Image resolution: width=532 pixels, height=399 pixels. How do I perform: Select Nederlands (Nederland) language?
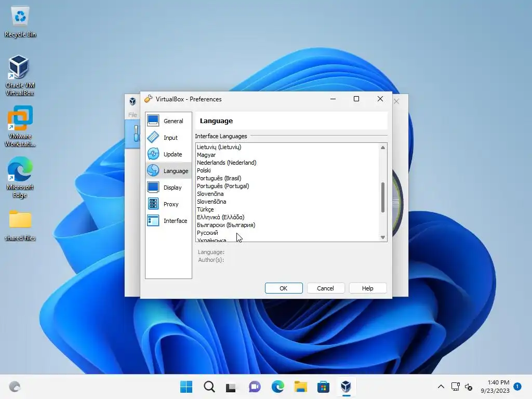tap(227, 163)
